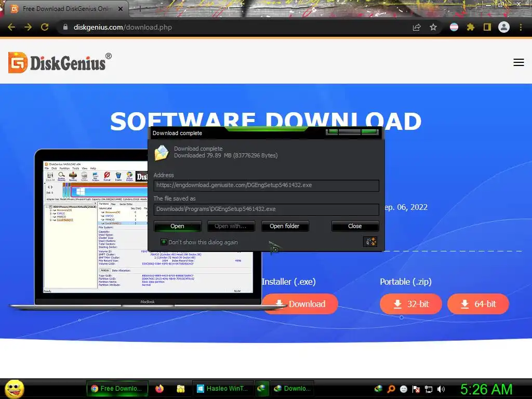Open the hamburger menu on DiskGenius site
Screen dimensions: 532x399
pos(518,62)
